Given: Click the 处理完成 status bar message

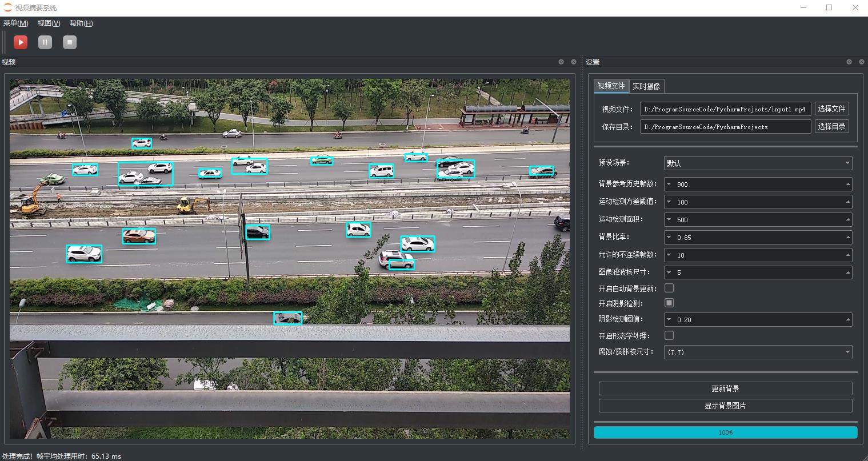Looking at the screenshot, I should click(x=62, y=456).
